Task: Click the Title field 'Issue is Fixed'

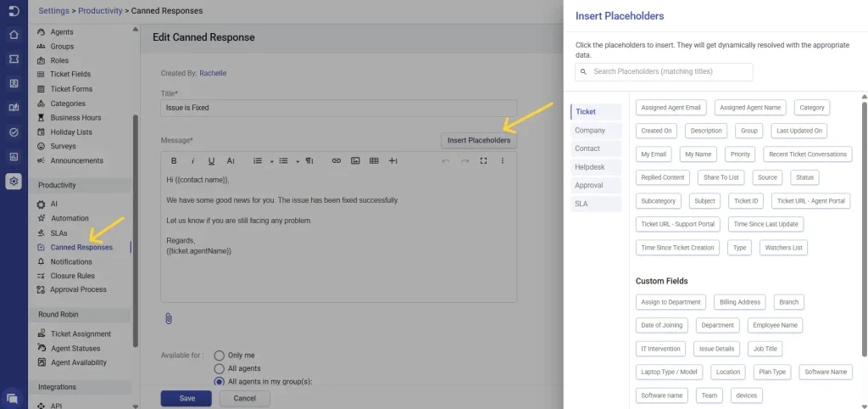Action: tap(339, 108)
